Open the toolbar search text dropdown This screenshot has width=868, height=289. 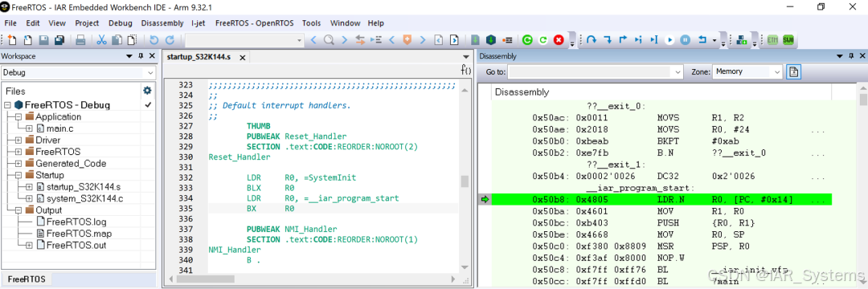pyautogui.click(x=300, y=40)
